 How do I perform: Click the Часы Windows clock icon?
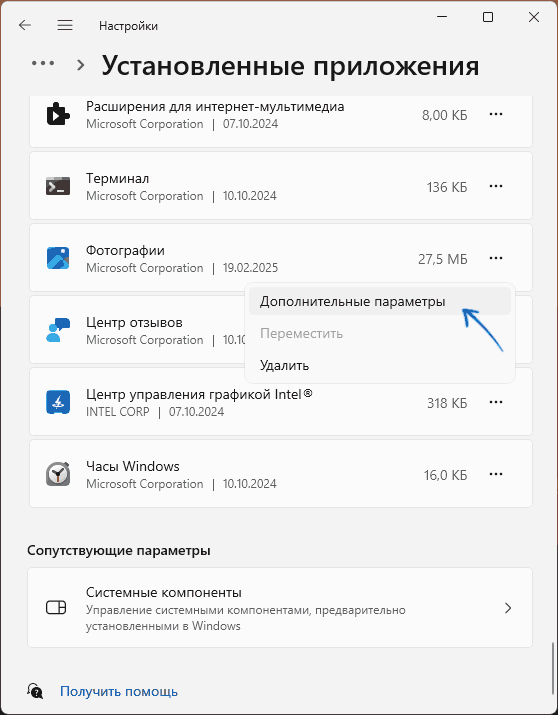(58, 474)
